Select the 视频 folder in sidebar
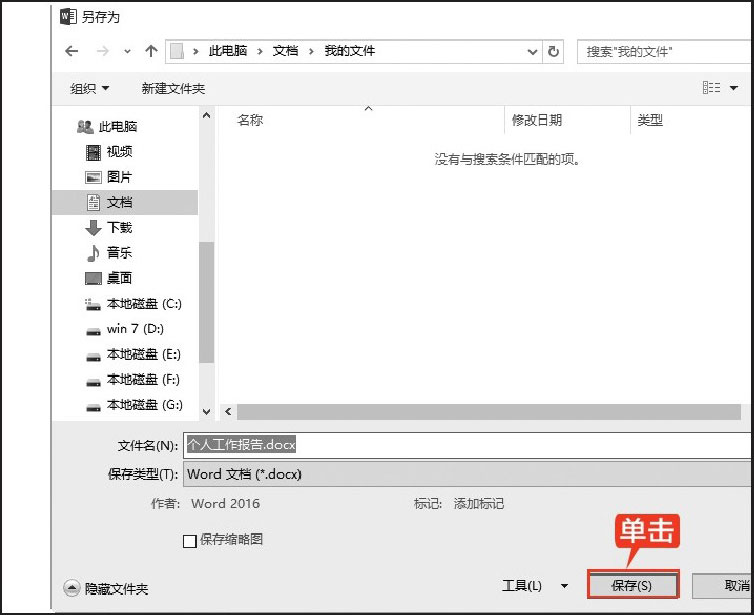Screen dimensions: 754x615 tap(119, 152)
